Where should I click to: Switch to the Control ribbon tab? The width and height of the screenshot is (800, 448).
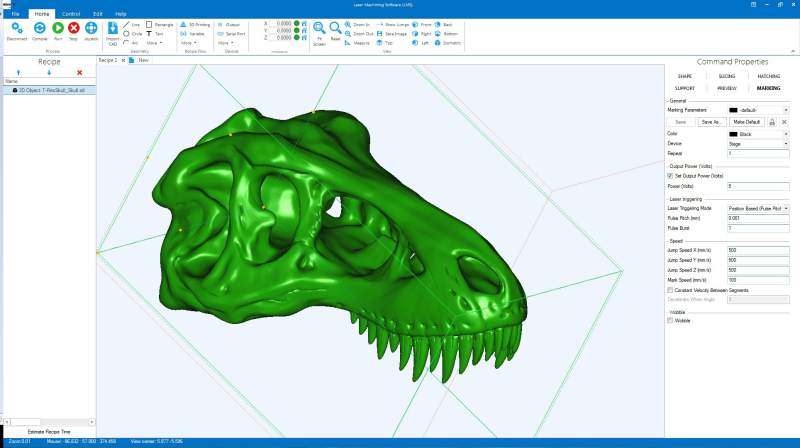coord(71,14)
